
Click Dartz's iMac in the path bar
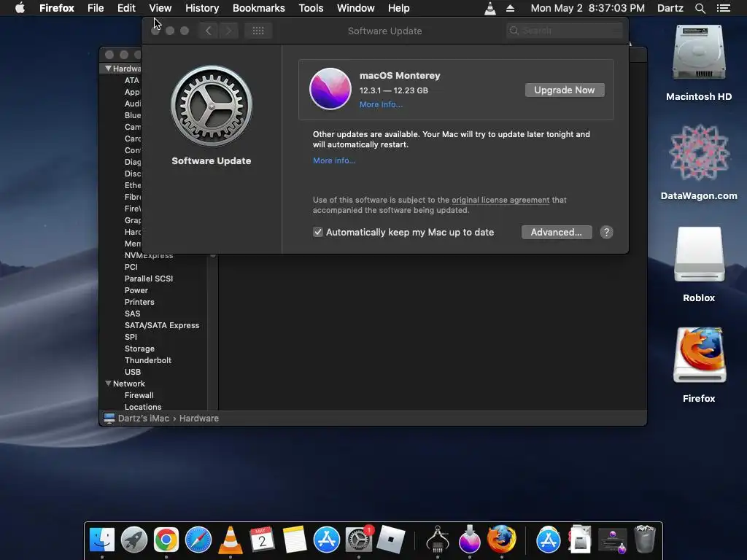(144, 418)
